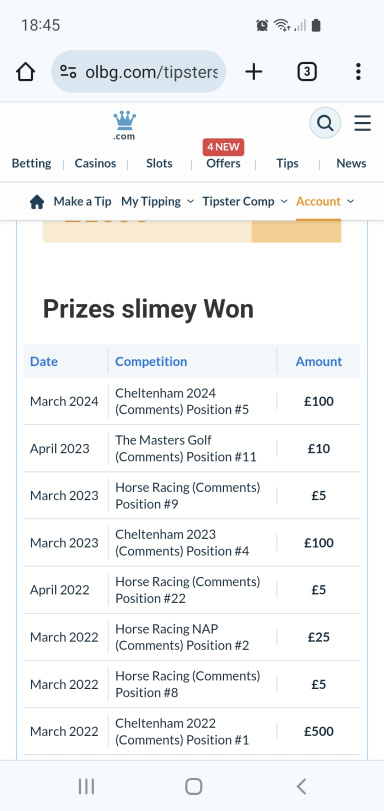
Task: Tap the OLBG crown logo
Action: [x=124, y=125]
